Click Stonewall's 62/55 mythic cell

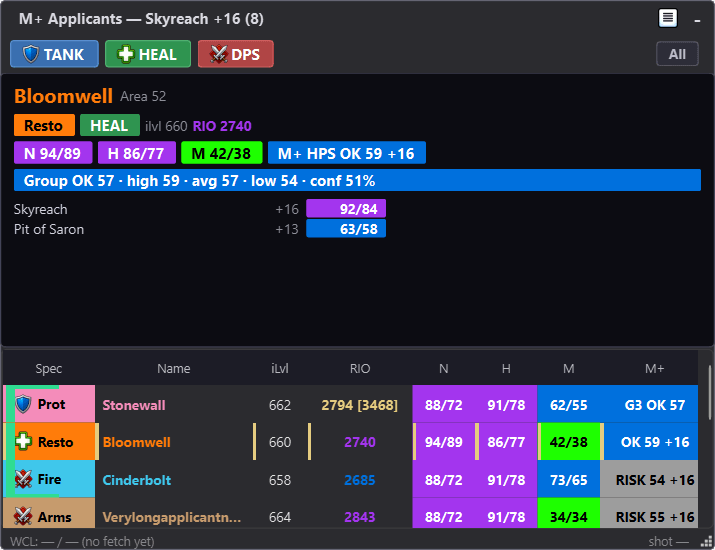[569, 404]
